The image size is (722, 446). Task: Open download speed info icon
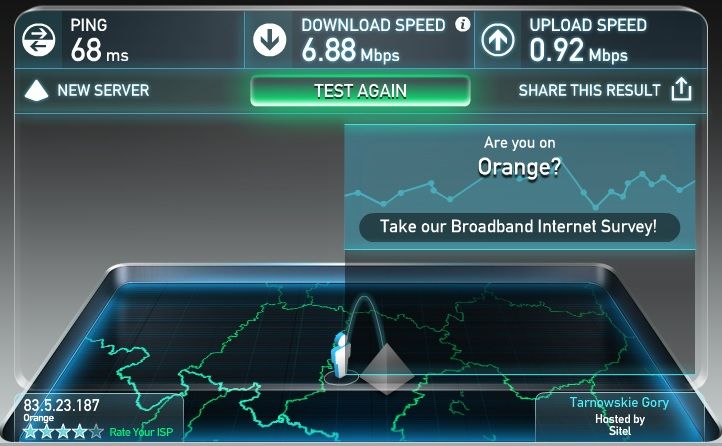463,24
